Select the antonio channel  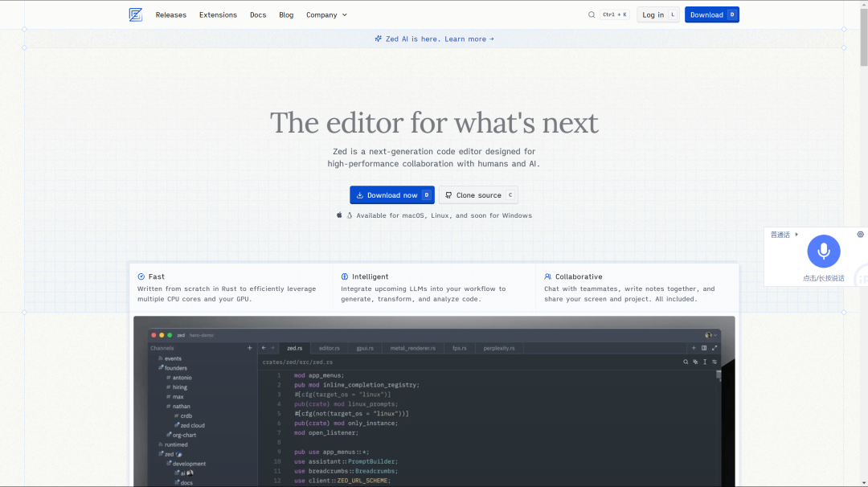(x=182, y=378)
